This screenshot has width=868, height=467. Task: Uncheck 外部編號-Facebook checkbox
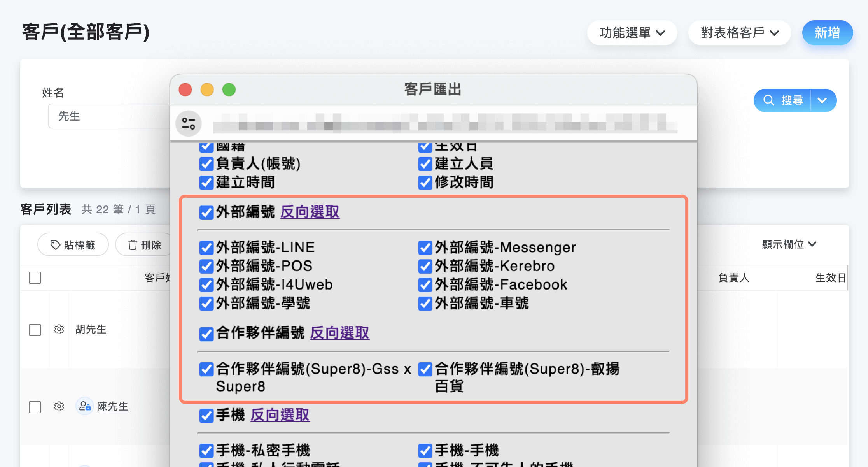pyautogui.click(x=425, y=285)
